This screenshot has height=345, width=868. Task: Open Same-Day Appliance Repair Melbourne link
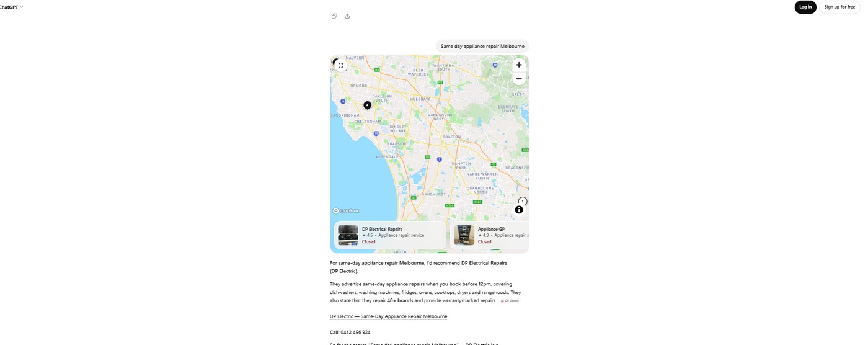click(x=388, y=316)
